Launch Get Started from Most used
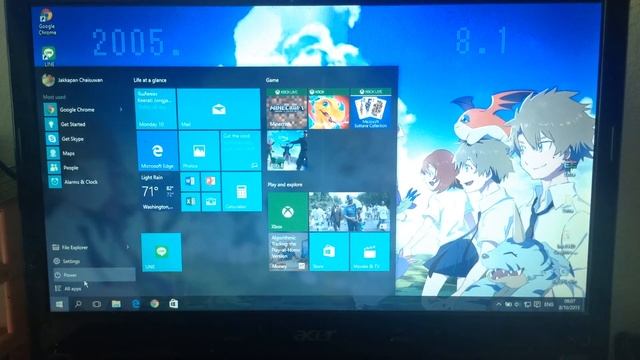This screenshot has height=360, width=640. click(x=84, y=124)
